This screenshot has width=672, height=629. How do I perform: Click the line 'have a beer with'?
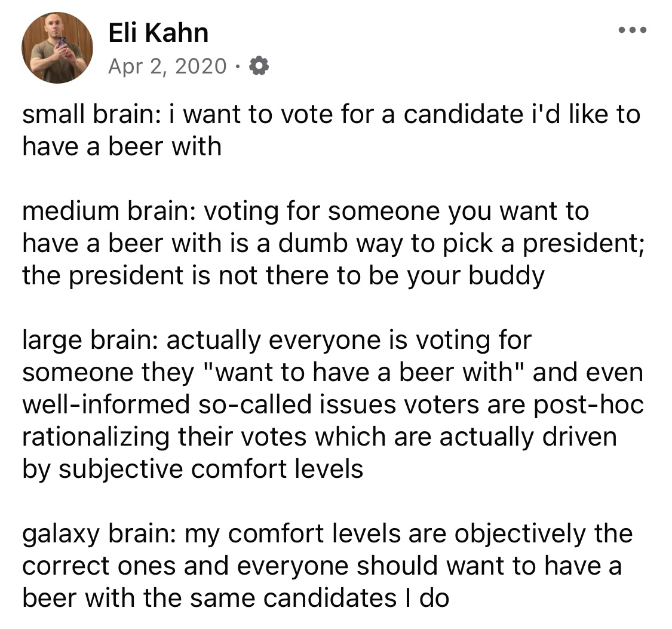[x=122, y=146]
